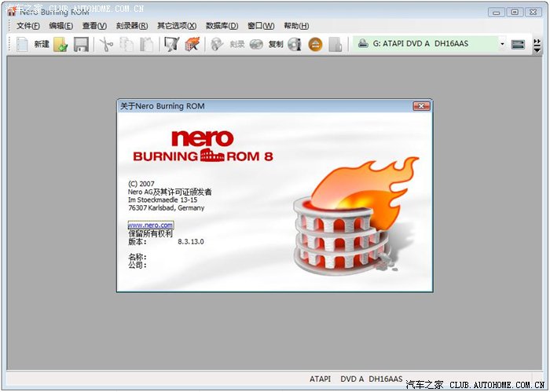
Task: Click the 名称: label in About dialog
Action: point(137,257)
